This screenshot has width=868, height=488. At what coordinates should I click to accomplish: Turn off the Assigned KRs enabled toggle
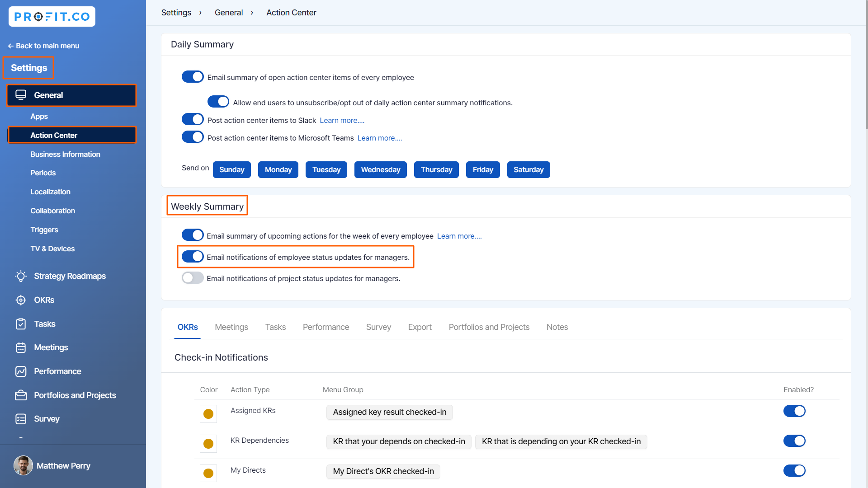click(x=794, y=411)
